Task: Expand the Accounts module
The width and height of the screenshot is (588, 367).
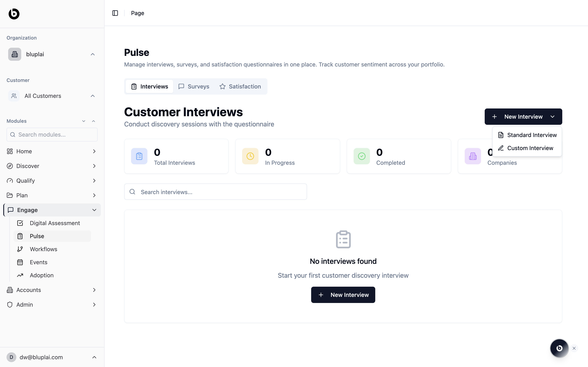Action: pos(94,290)
